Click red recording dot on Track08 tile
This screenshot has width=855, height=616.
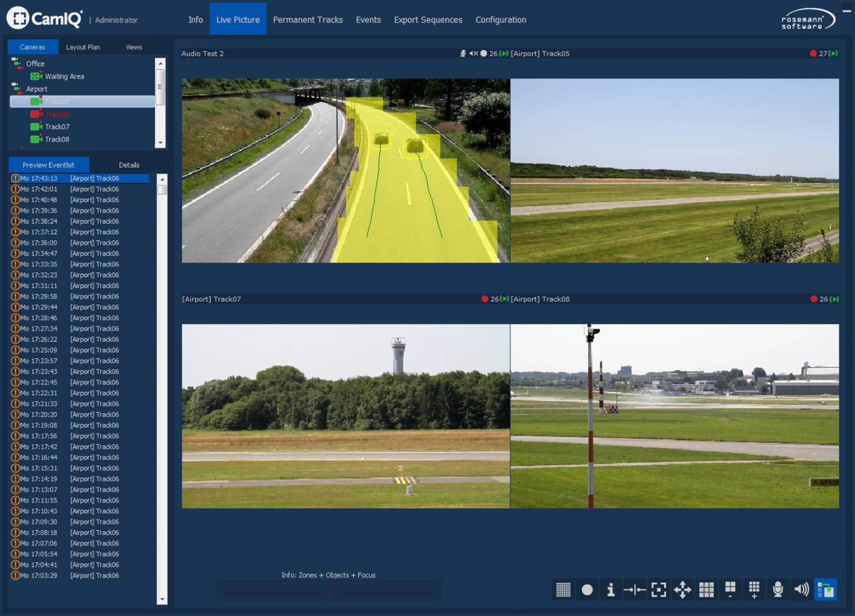tap(814, 299)
